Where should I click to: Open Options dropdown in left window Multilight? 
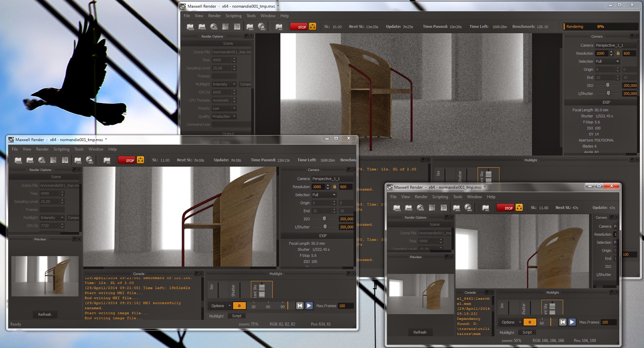coord(220,306)
